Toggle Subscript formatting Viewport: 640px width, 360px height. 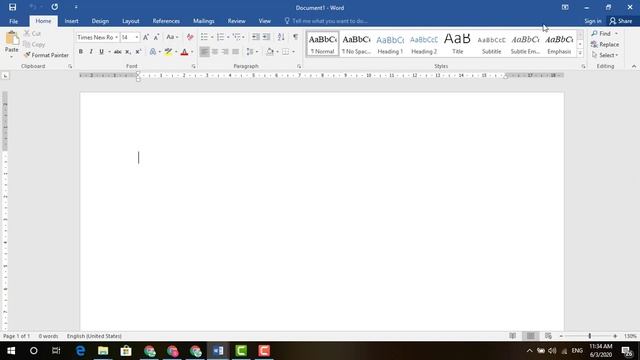click(128, 52)
